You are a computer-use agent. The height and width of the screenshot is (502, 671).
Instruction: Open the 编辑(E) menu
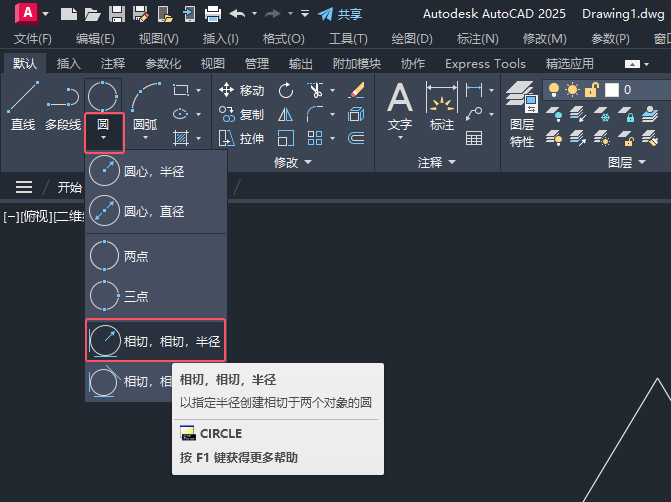coord(95,39)
